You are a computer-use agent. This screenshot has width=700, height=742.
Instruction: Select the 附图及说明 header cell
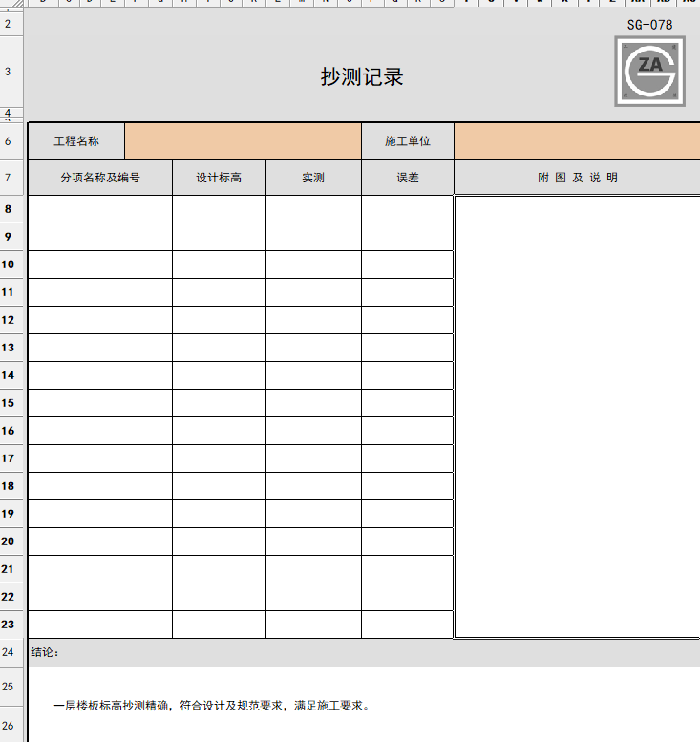tap(577, 178)
